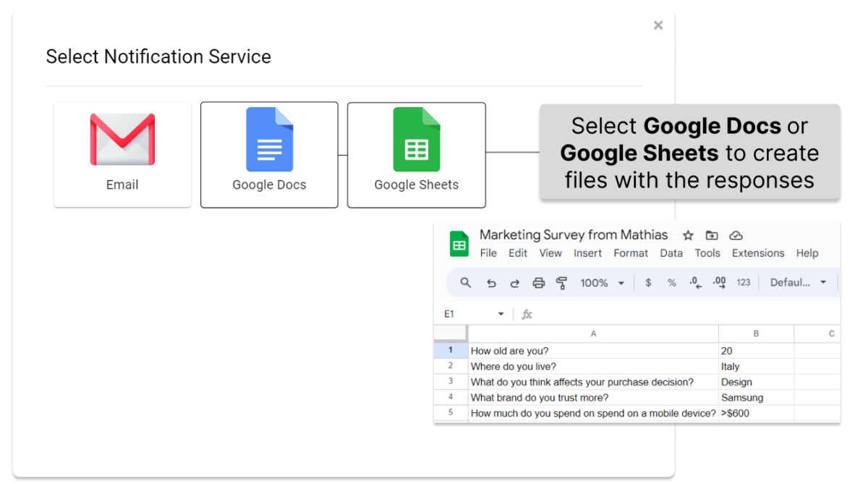Click the Increase decimal places icon
The height and width of the screenshot is (484, 868).
[719, 282]
